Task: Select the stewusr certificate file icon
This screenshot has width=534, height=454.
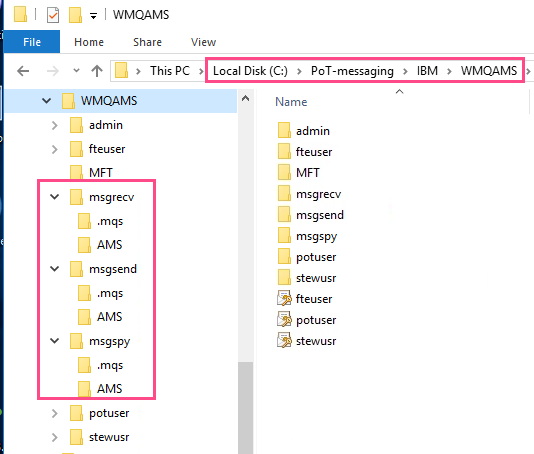Action: 284,341
